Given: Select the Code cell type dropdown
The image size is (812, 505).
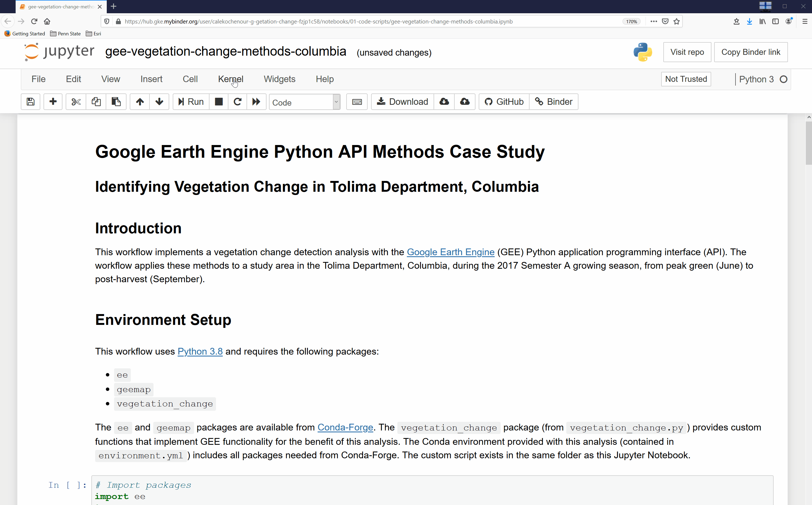Looking at the screenshot, I should point(304,102).
